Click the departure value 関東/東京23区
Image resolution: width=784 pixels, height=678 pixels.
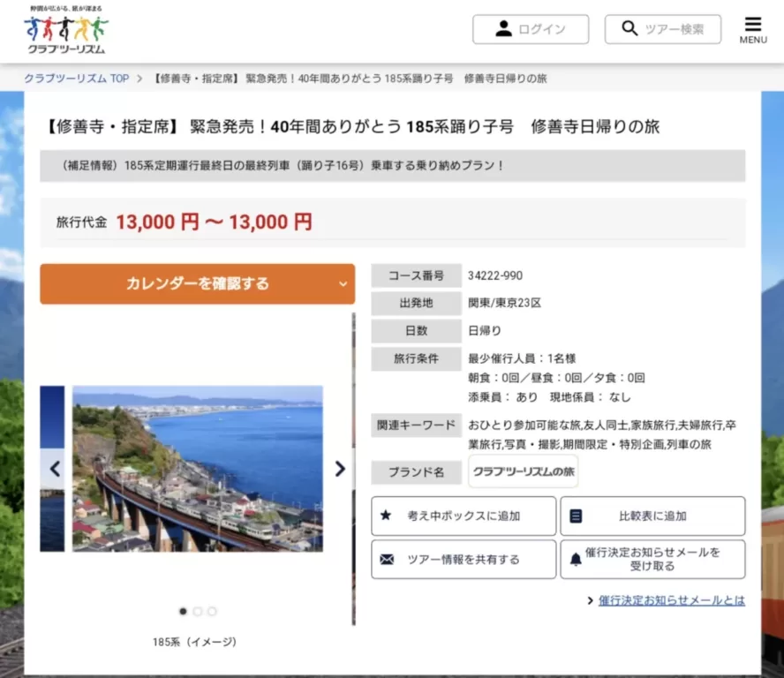tap(504, 303)
